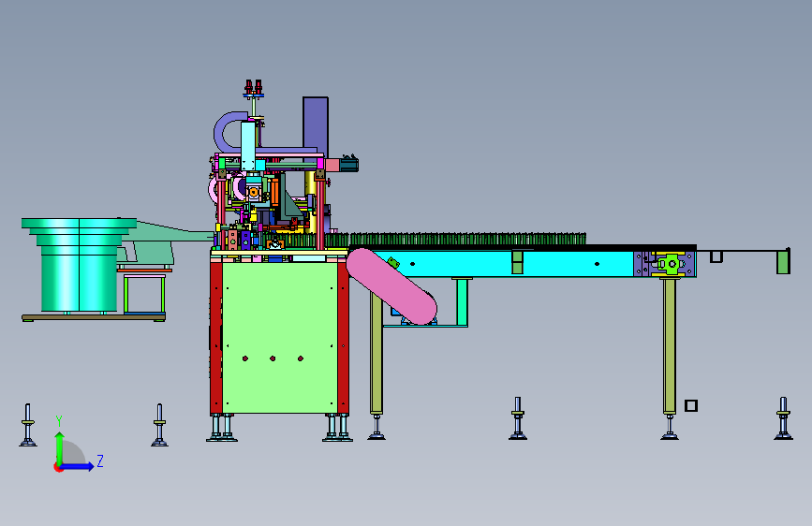
Task: Select the row of dark green parts on conveyor
Action: 467,240
